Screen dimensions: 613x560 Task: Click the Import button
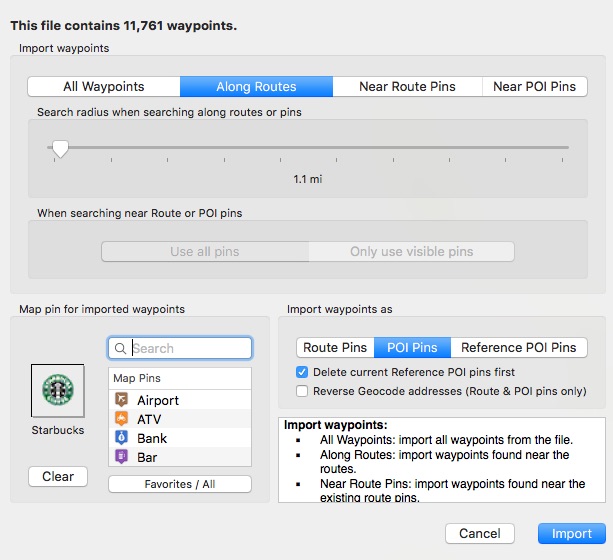click(571, 533)
